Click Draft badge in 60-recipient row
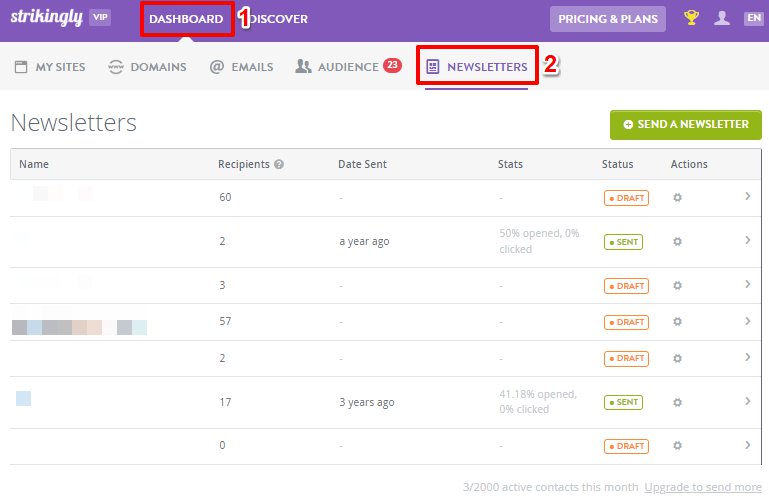The image size is (769, 500). pos(626,198)
